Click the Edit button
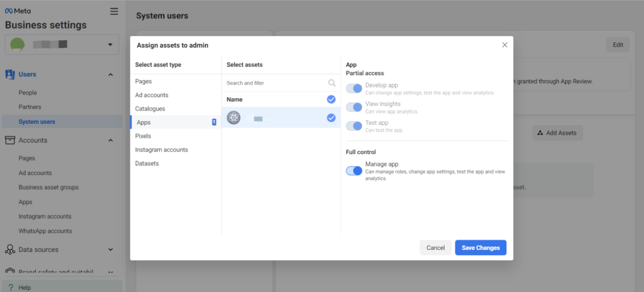644x292 pixels. point(618,45)
